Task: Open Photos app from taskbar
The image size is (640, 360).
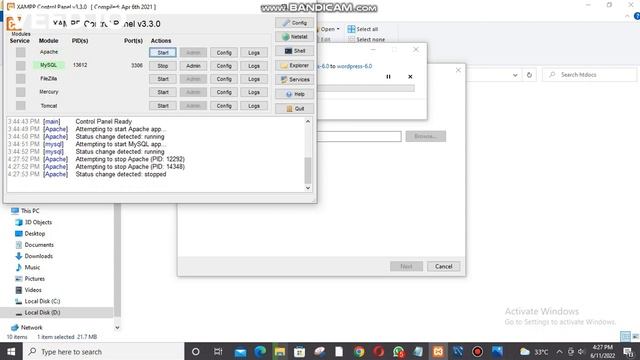Action: 497,351
